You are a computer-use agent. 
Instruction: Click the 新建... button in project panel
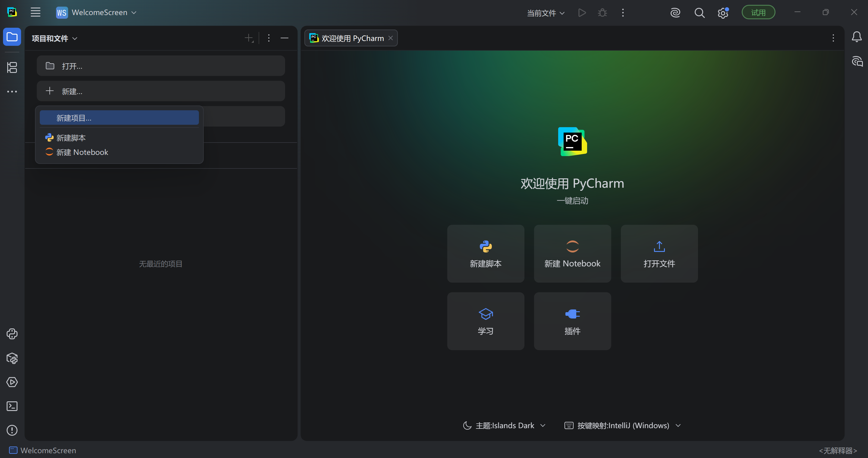tap(161, 91)
